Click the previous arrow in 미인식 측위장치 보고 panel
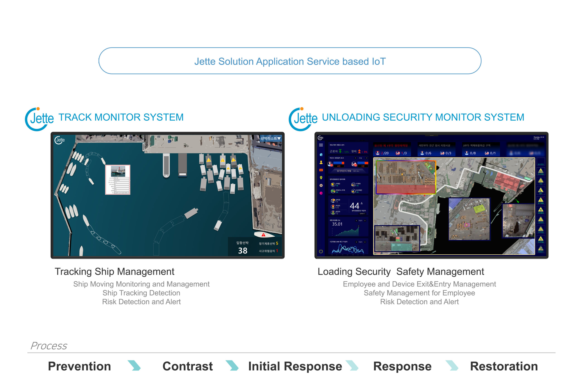The height and width of the screenshot is (392, 580). pyautogui.click(x=355, y=158)
